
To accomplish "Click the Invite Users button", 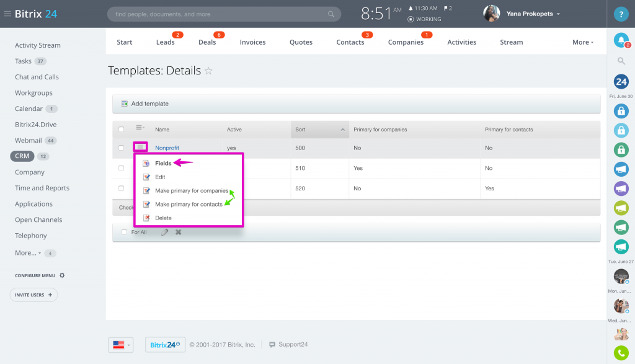I will coord(33,295).
